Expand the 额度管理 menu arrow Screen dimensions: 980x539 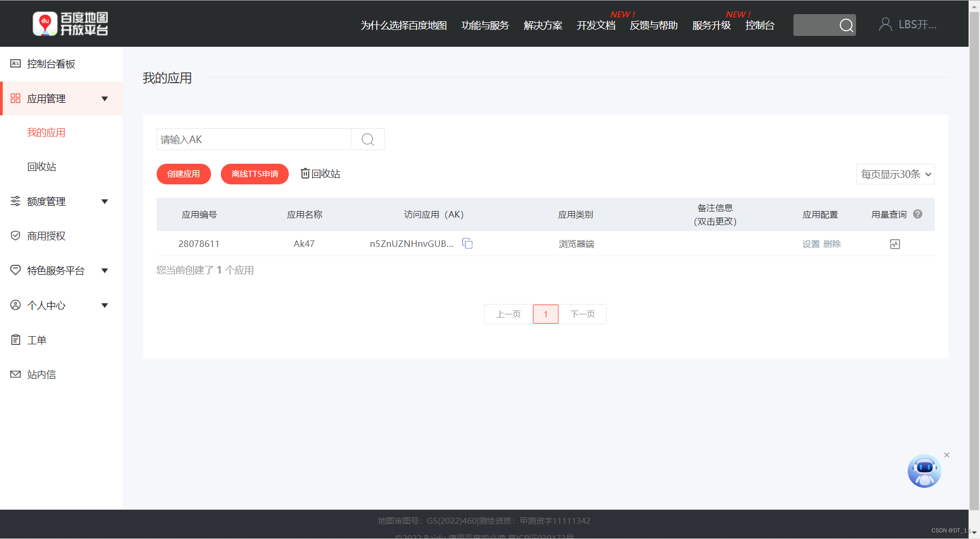(105, 201)
